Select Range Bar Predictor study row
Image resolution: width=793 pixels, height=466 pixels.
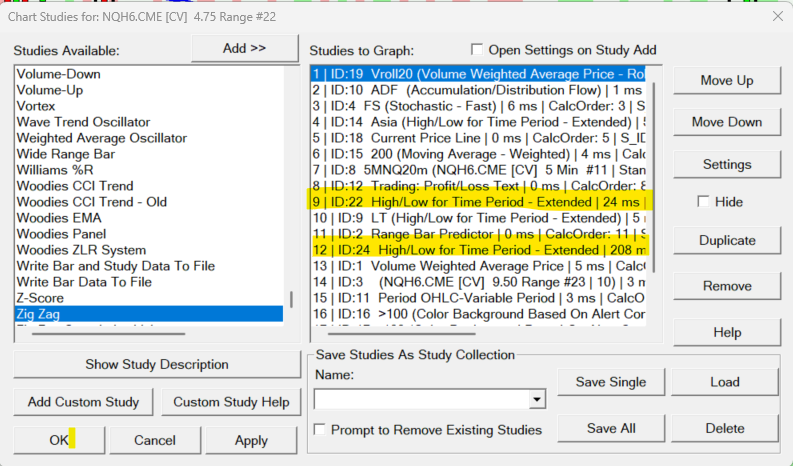[480, 233]
